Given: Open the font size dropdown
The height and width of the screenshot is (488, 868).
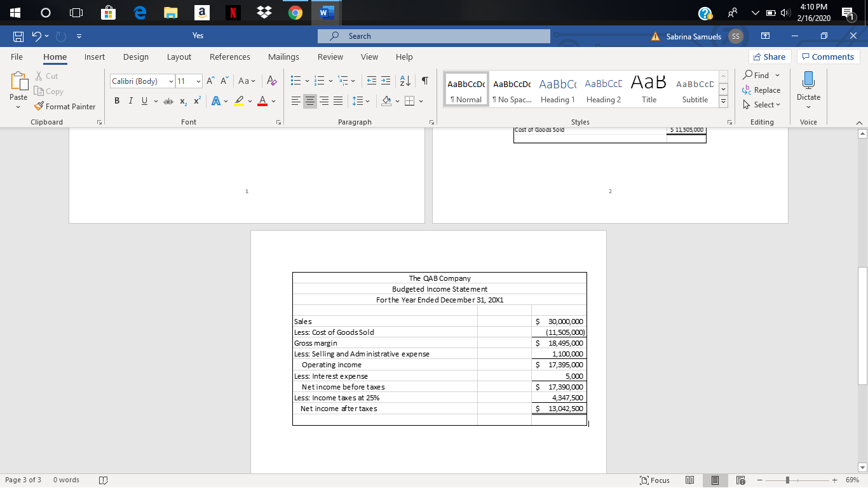Looking at the screenshot, I should click(198, 81).
